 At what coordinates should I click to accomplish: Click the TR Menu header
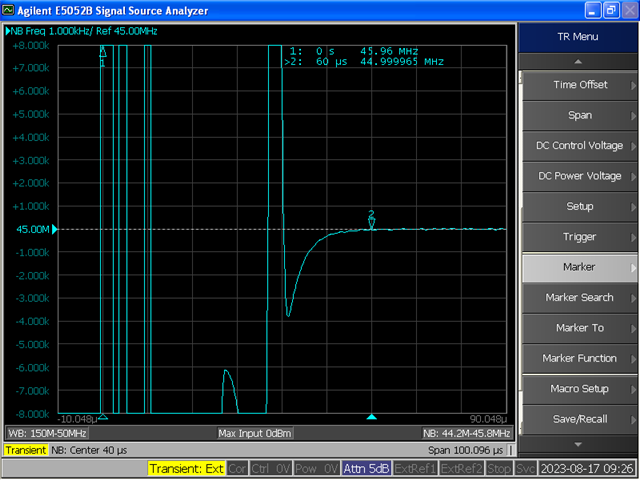tap(578, 37)
